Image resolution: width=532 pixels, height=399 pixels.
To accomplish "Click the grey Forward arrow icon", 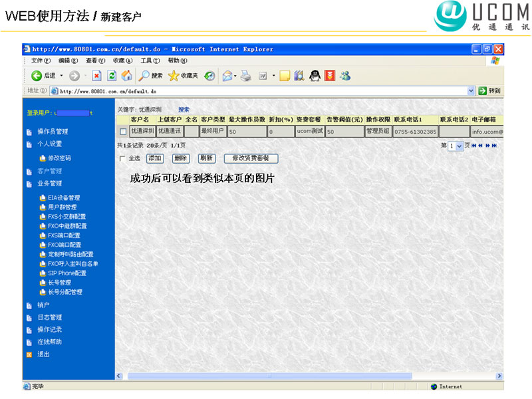I will pos(74,76).
